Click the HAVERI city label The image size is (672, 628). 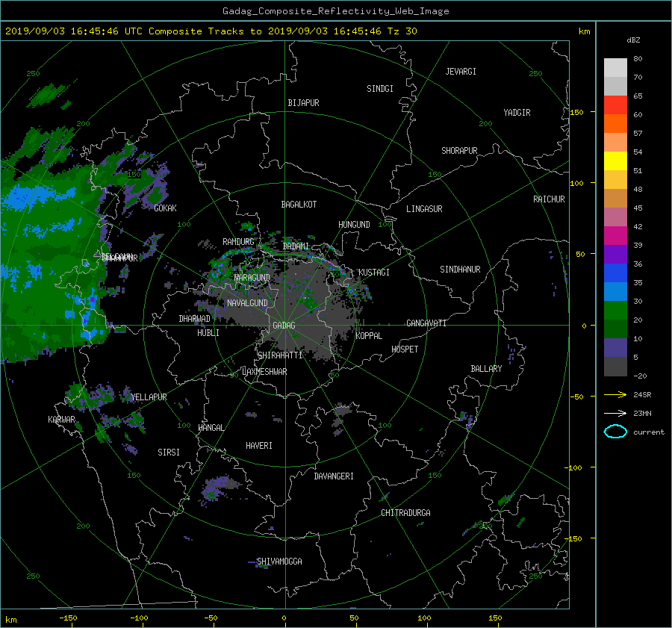tap(259, 446)
